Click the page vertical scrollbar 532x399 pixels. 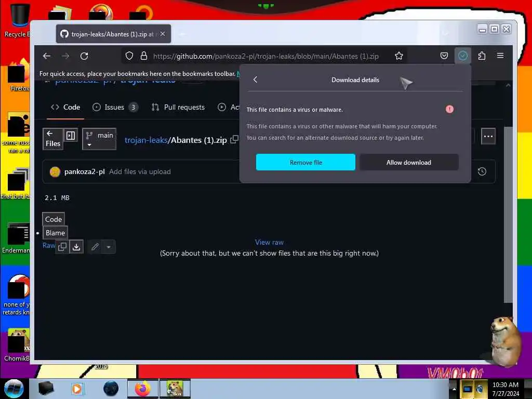point(508,215)
